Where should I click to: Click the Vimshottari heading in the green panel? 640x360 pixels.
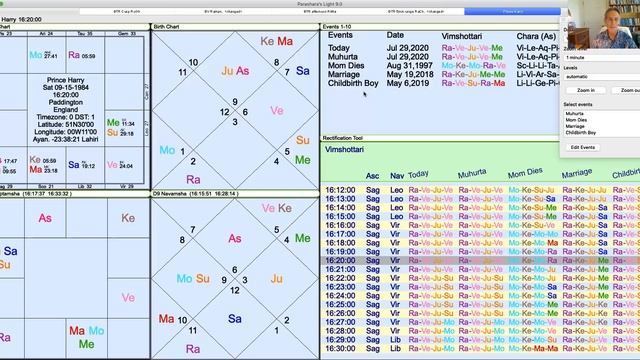click(344, 150)
